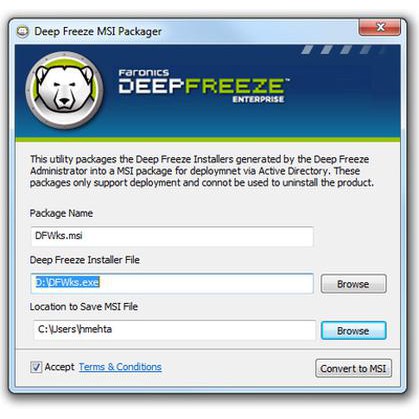Click the D:\DFWks.exe installer file field
419x419 pixels.
(x=172, y=283)
